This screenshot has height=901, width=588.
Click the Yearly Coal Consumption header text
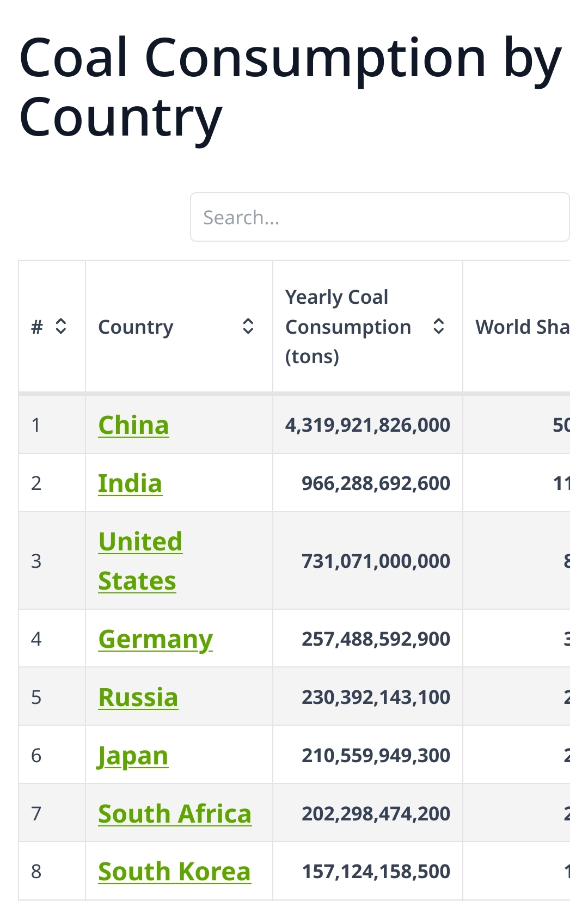(348, 327)
